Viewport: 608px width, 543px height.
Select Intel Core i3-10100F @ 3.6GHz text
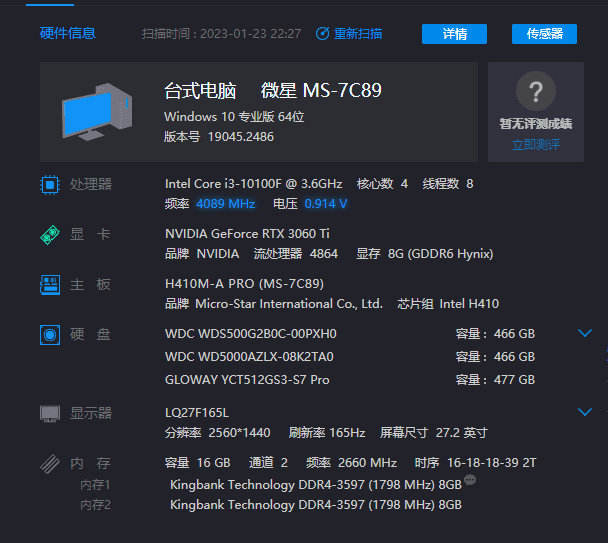[x=254, y=183]
